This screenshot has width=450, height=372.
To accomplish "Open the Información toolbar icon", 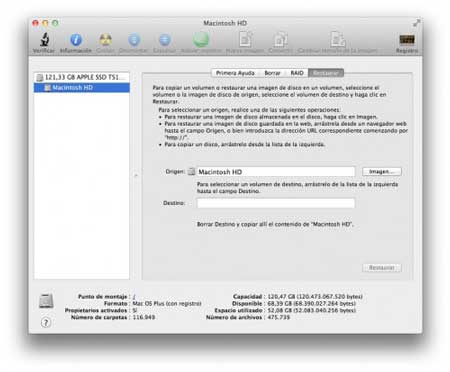I will pyautogui.click(x=76, y=40).
